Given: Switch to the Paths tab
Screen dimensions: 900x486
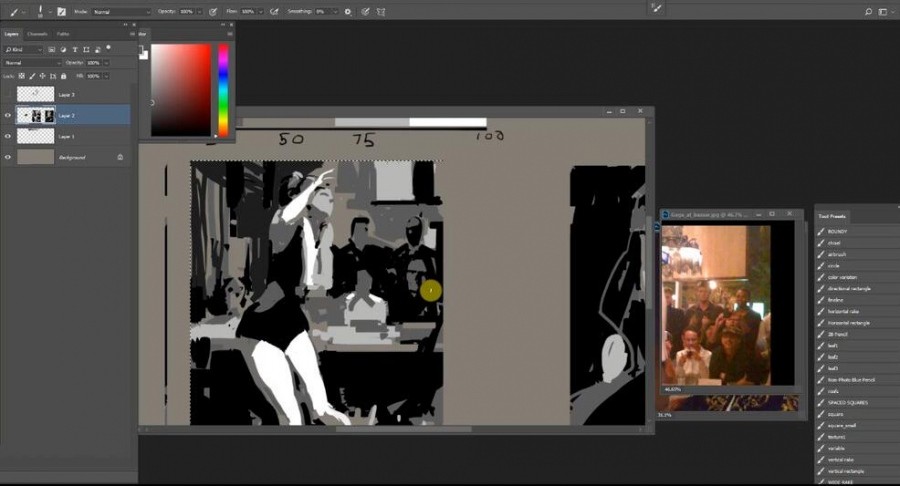Looking at the screenshot, I should [63, 34].
